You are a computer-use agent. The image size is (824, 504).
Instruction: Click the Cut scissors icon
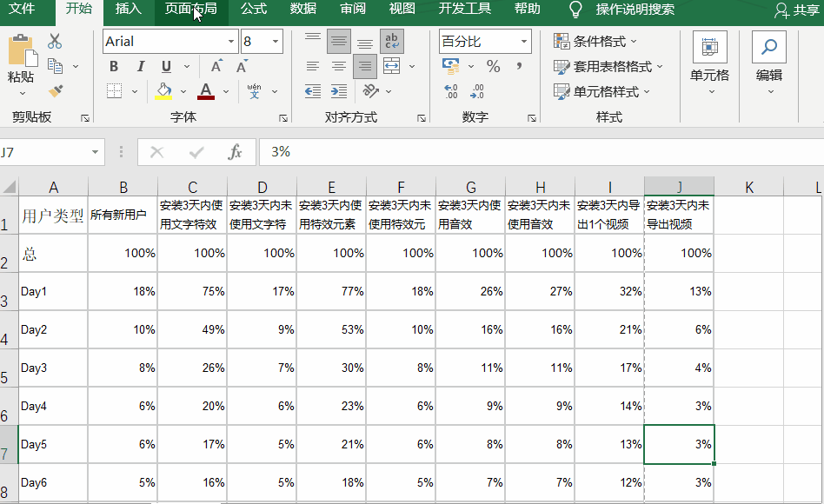[55, 41]
